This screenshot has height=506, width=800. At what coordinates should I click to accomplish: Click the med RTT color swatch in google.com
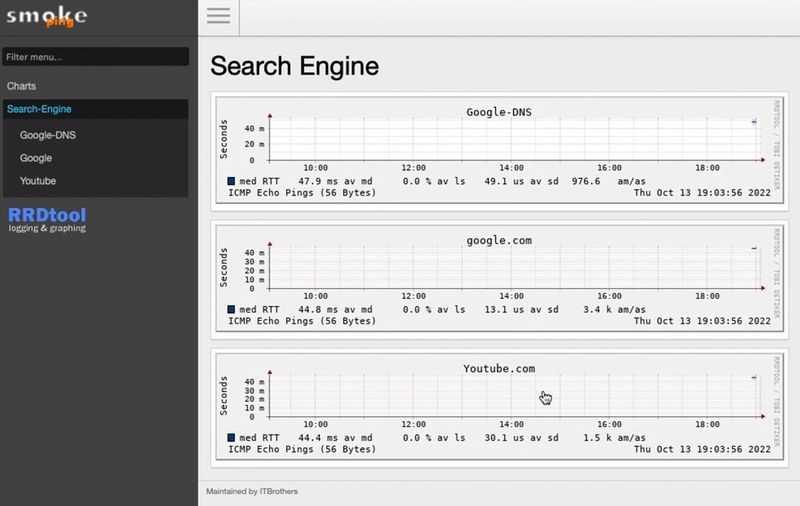pos(231,309)
